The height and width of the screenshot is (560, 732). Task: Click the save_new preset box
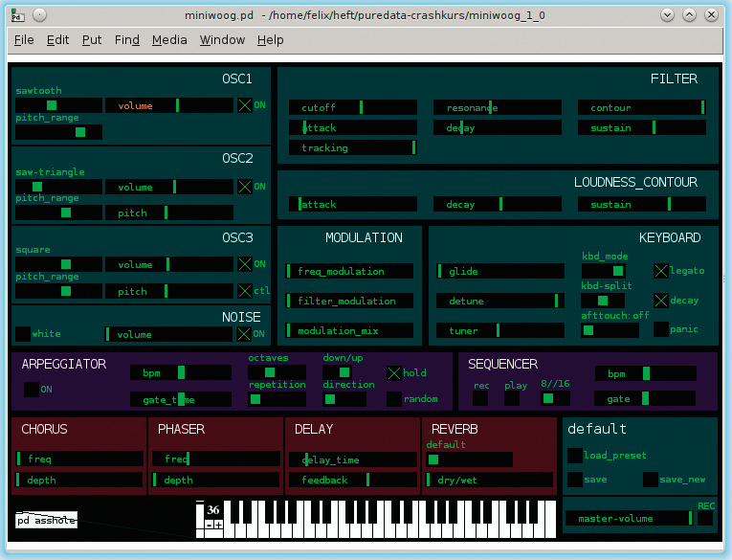[x=651, y=480]
